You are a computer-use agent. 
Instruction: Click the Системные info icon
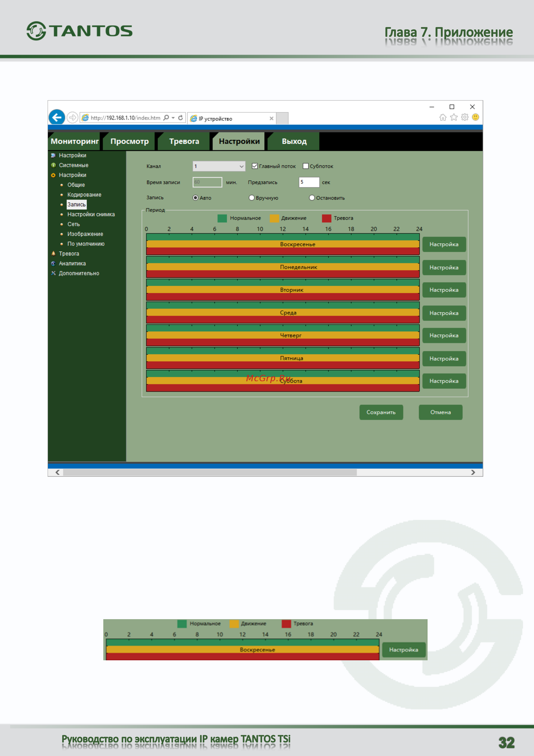[x=53, y=165]
